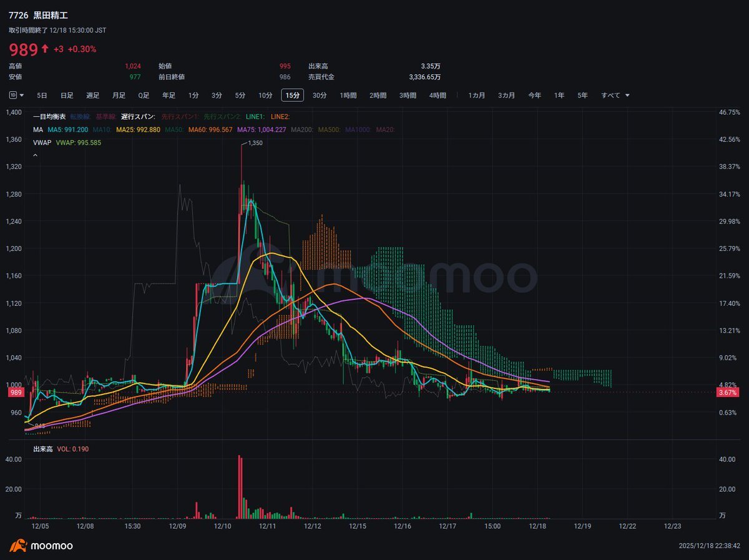Click the 出来高 3.35万 value

(x=430, y=66)
